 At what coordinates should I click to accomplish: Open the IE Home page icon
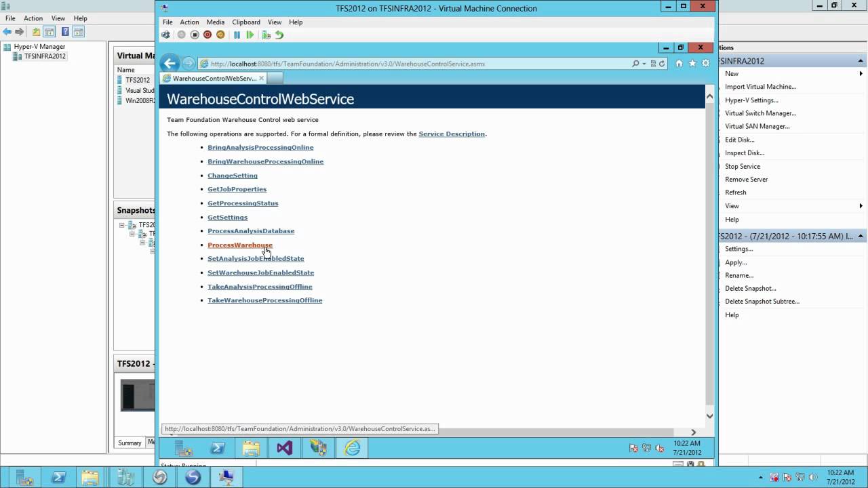pyautogui.click(x=679, y=63)
